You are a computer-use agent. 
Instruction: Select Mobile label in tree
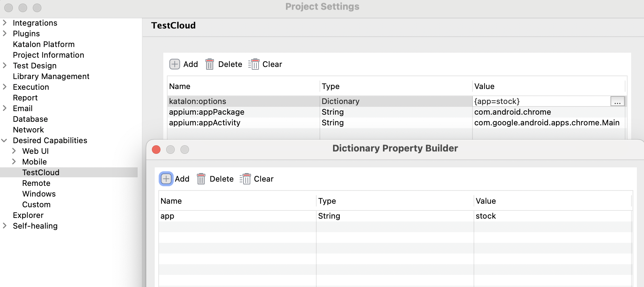coord(35,162)
